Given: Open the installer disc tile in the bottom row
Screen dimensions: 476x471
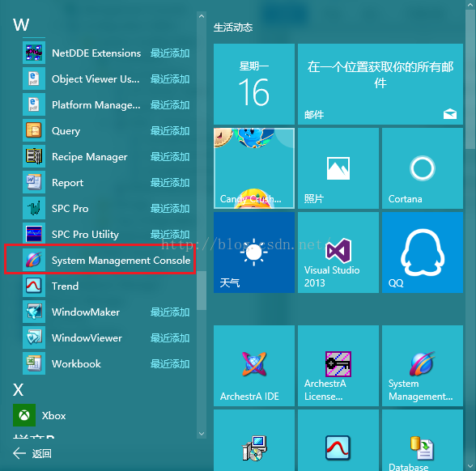Looking at the screenshot, I should click(x=254, y=440).
